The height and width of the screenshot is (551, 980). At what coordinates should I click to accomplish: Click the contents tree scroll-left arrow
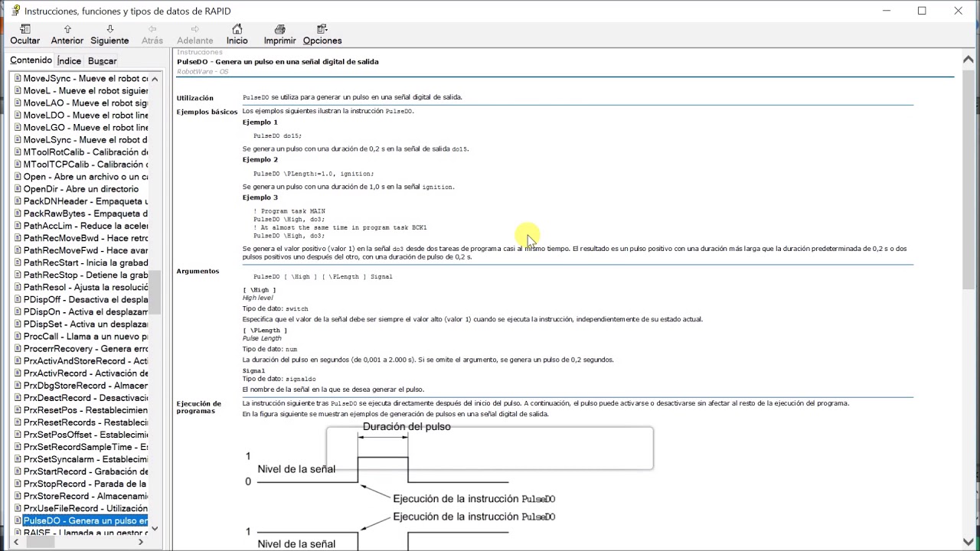(15, 542)
